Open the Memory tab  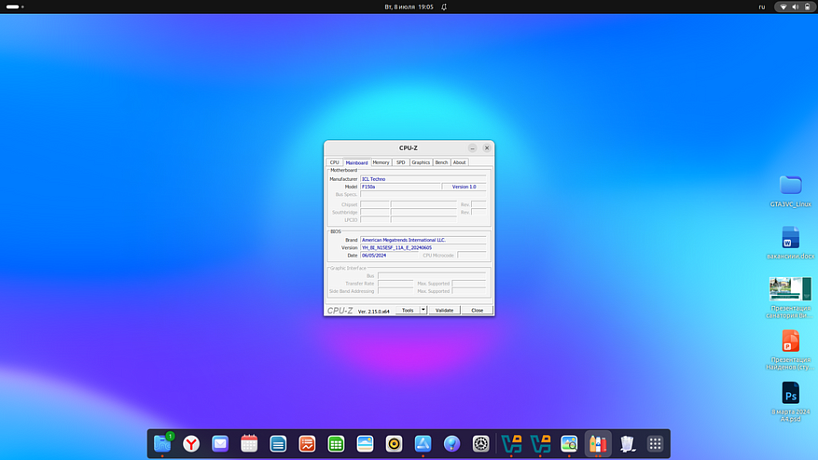(381, 162)
